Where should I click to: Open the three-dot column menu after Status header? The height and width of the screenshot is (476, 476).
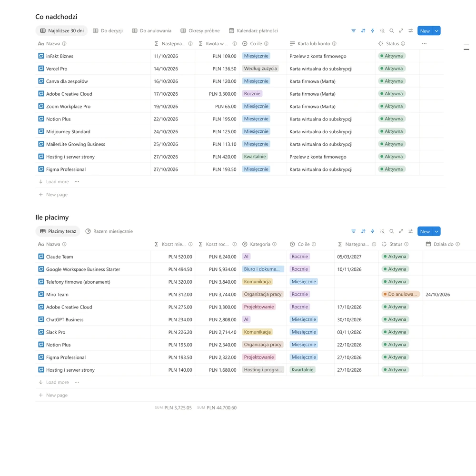pyautogui.click(x=424, y=44)
